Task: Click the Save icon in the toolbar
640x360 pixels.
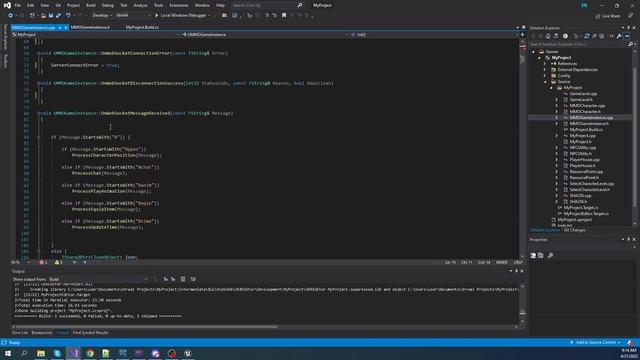Action: [51, 16]
